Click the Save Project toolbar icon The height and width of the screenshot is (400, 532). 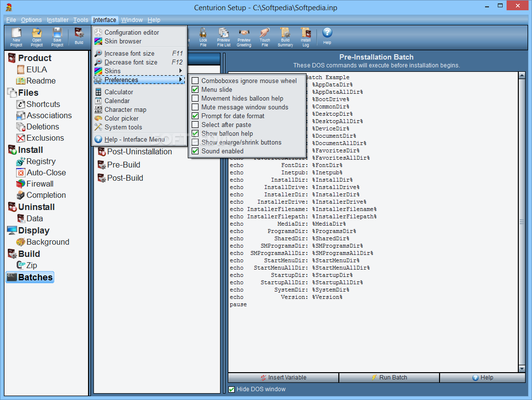[x=57, y=37]
